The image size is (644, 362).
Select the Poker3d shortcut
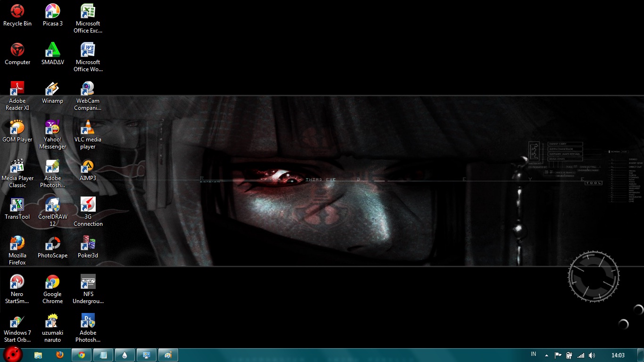click(88, 247)
